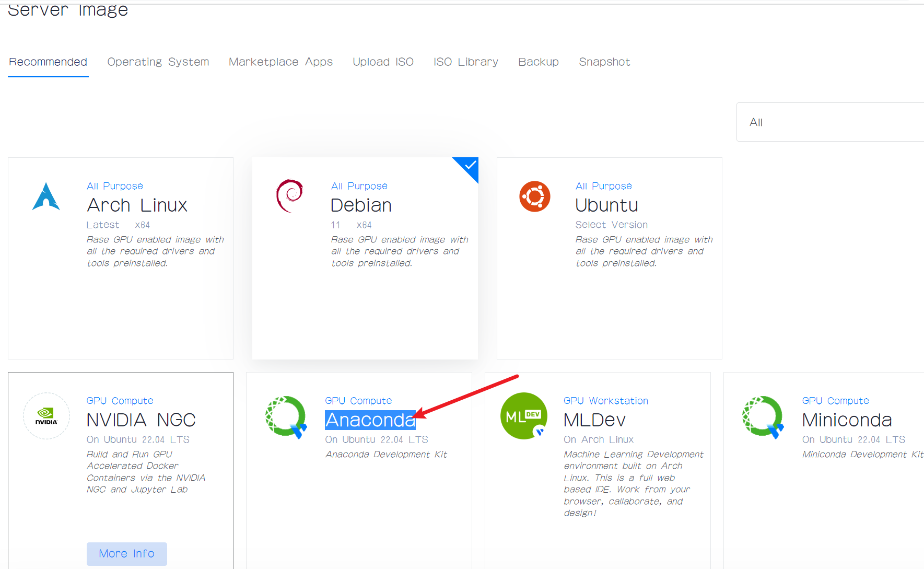Click the Arch Linux logo icon
Screen dimensions: 924x569
coord(46,196)
